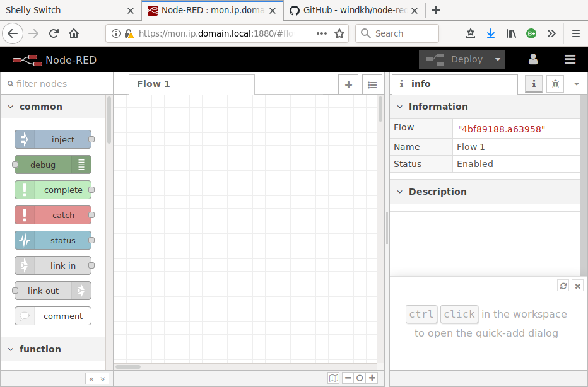Pick the complete node from palette
The width and height of the screenshot is (588, 387).
coord(53,190)
